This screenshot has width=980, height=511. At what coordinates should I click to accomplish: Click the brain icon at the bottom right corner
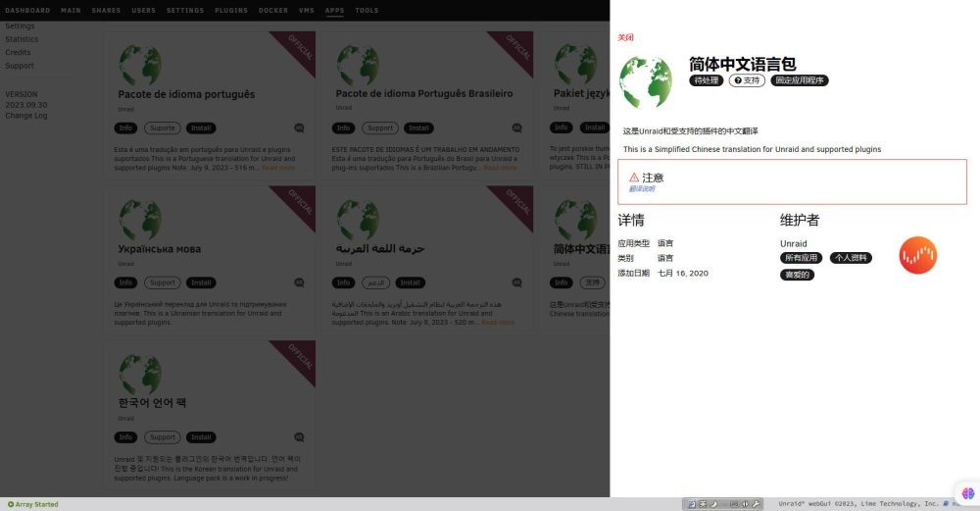coord(967,493)
